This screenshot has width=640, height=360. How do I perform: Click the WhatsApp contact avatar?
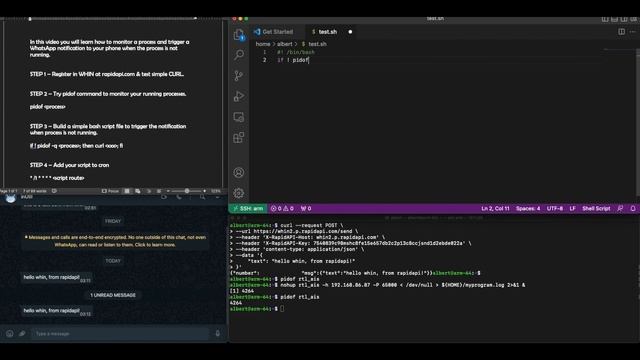[x=11, y=198]
